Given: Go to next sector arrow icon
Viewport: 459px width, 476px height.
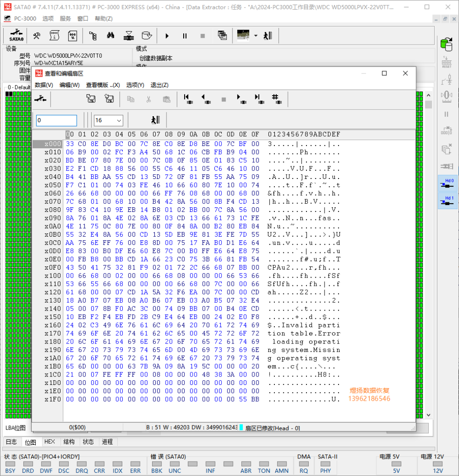Looking at the screenshot, I should click(241, 99).
